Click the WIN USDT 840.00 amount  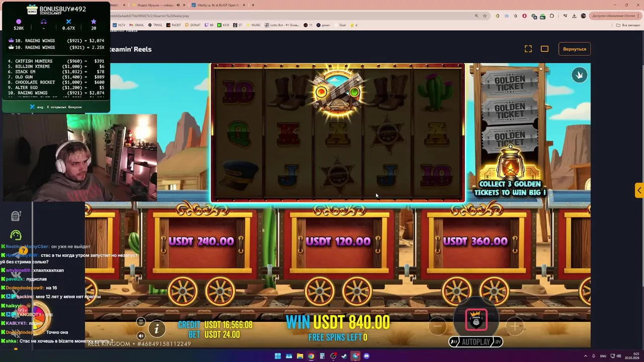click(x=338, y=322)
